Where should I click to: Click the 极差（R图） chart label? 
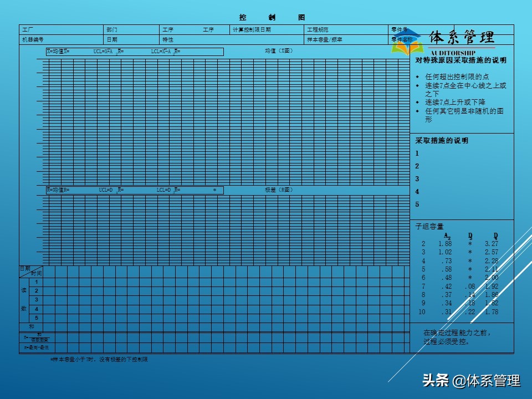279,190
